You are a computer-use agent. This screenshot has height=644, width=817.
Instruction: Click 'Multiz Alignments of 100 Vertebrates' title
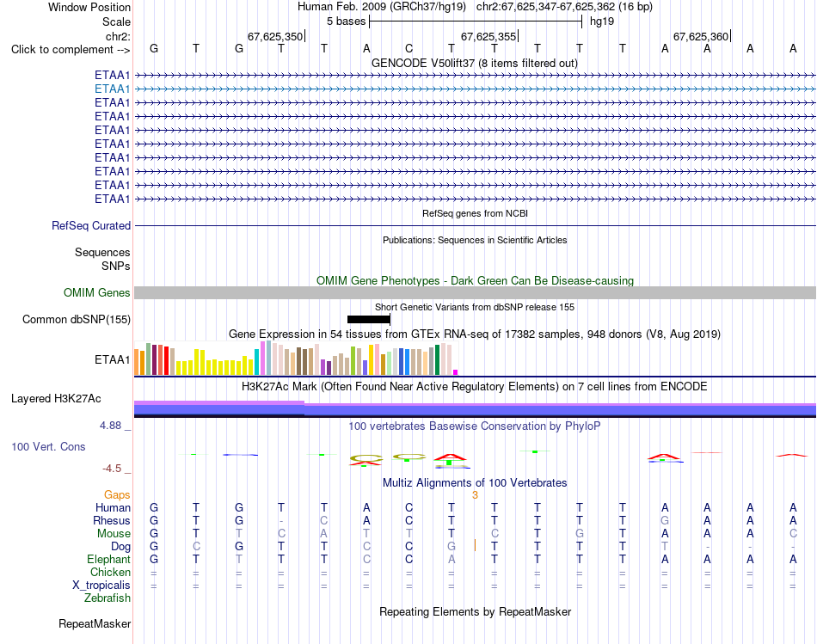(x=475, y=483)
